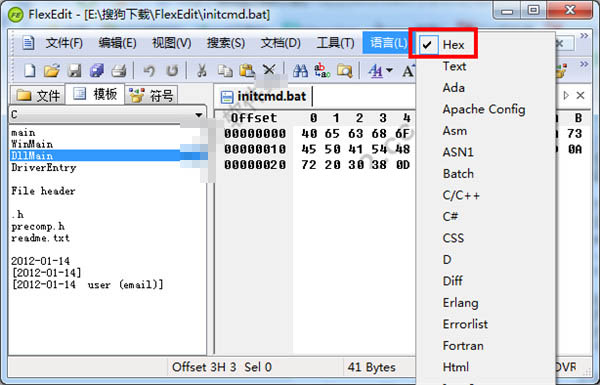600x385 pixels.
Task: Choose ASN1 from the language menu
Action: [458, 152]
